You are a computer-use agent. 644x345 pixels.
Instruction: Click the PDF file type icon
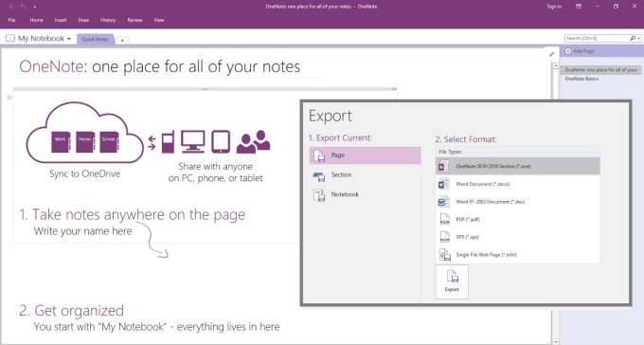pos(444,219)
